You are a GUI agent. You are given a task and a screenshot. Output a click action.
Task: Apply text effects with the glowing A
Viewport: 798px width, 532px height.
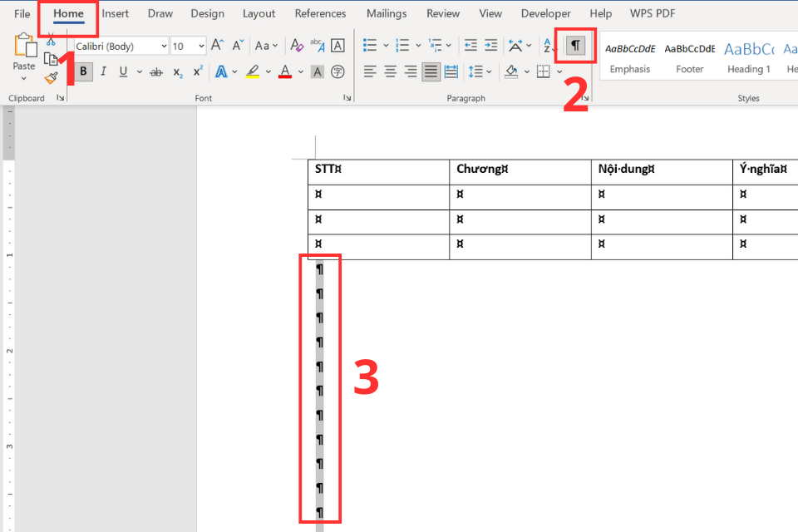(221, 71)
